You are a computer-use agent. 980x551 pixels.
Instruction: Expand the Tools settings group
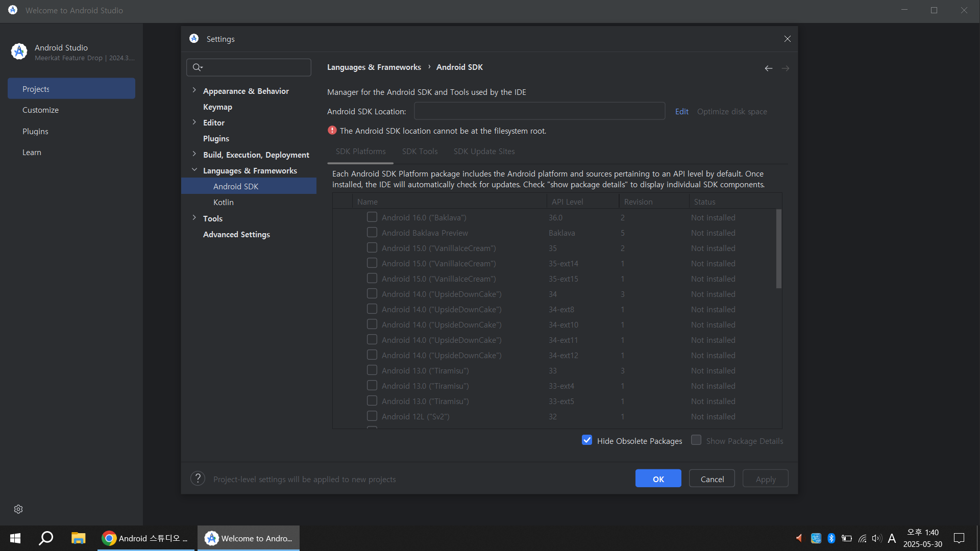point(194,218)
